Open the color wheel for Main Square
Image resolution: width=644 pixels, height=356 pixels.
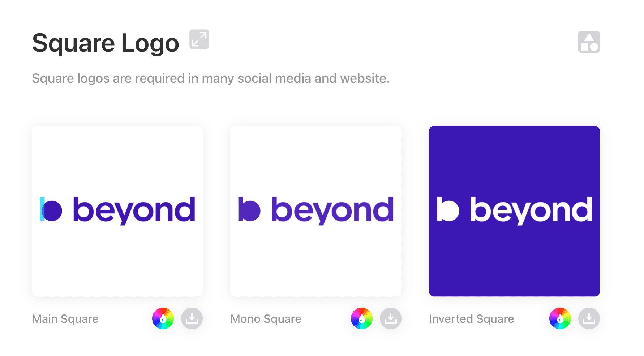pos(163,318)
